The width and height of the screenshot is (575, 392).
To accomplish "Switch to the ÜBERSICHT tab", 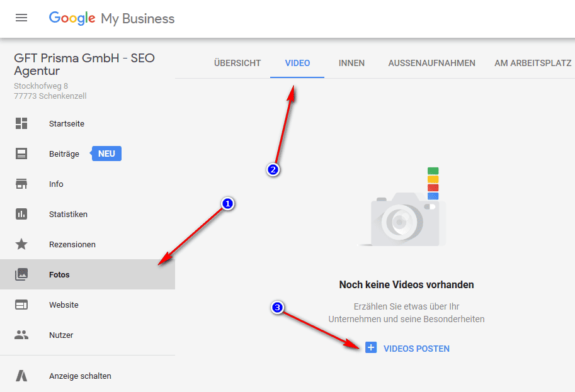I will [237, 63].
